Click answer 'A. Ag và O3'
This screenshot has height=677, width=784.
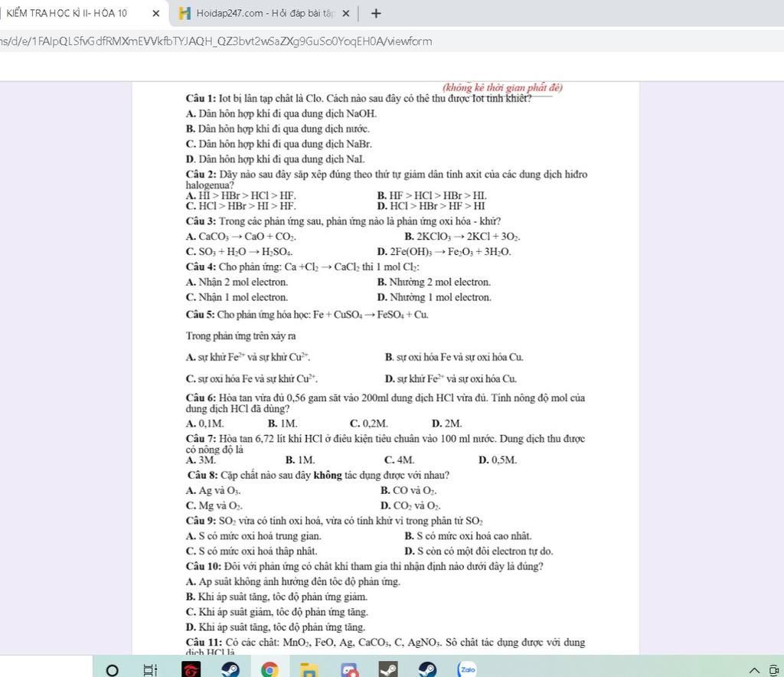(x=213, y=490)
